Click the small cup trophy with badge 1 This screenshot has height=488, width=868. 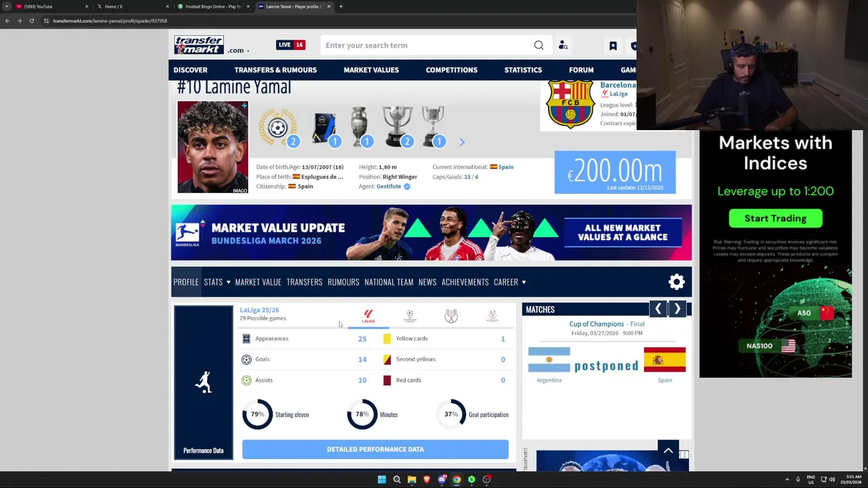point(432,126)
